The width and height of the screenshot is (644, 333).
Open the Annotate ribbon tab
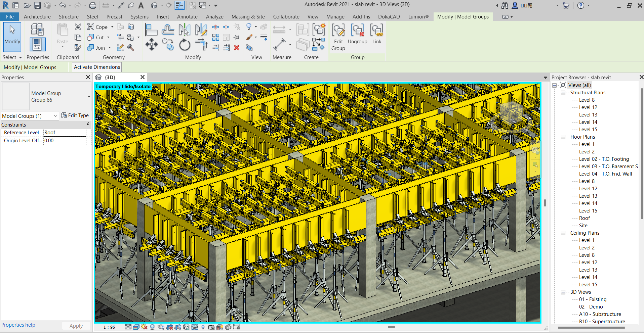[x=187, y=17]
